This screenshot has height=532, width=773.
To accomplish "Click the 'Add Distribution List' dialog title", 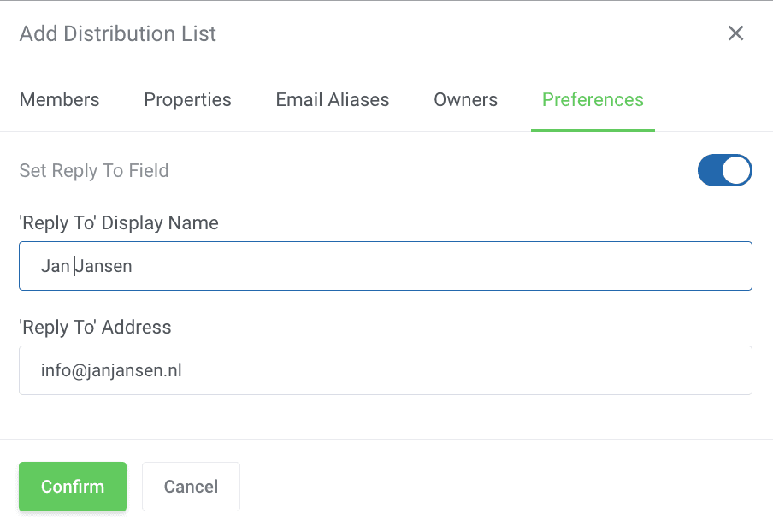I will (x=118, y=34).
